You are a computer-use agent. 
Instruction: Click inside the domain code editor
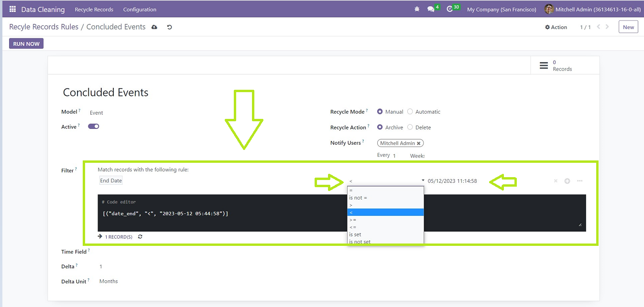[x=342, y=213]
